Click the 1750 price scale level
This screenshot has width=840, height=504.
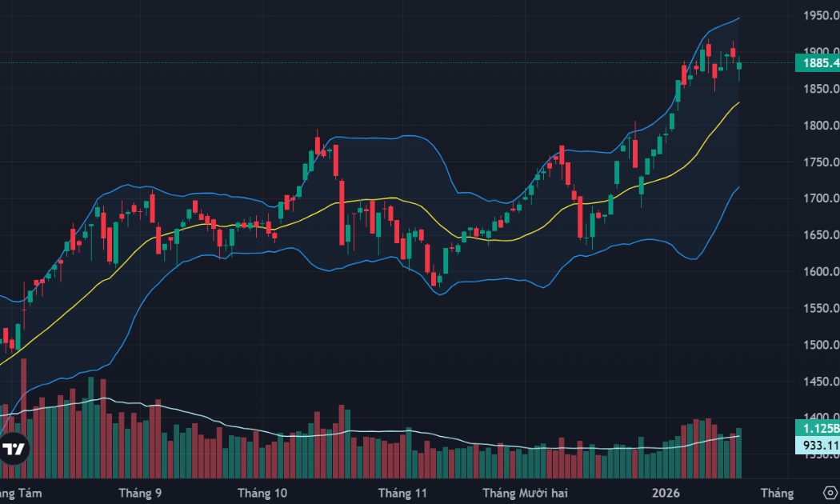click(x=821, y=162)
